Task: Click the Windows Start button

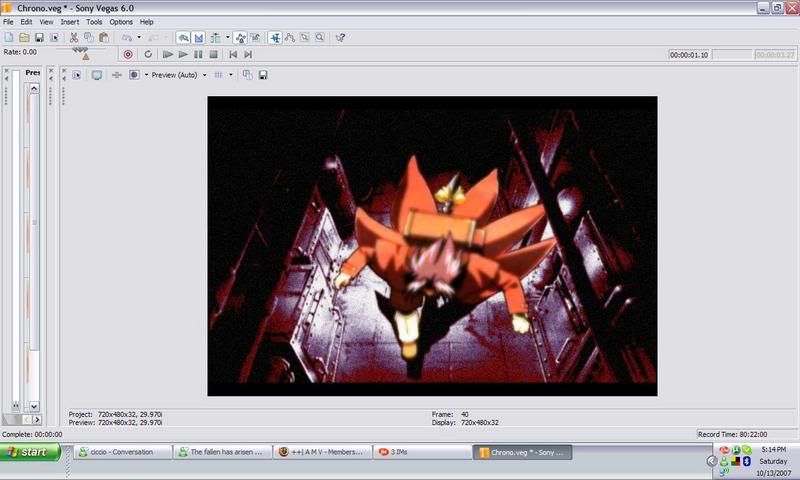Action: pyautogui.click(x=28, y=452)
